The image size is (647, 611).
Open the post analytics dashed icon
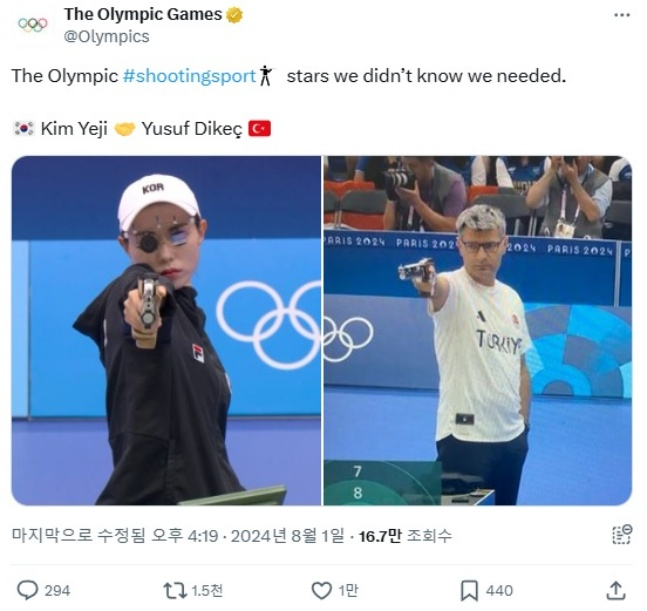[622, 535]
